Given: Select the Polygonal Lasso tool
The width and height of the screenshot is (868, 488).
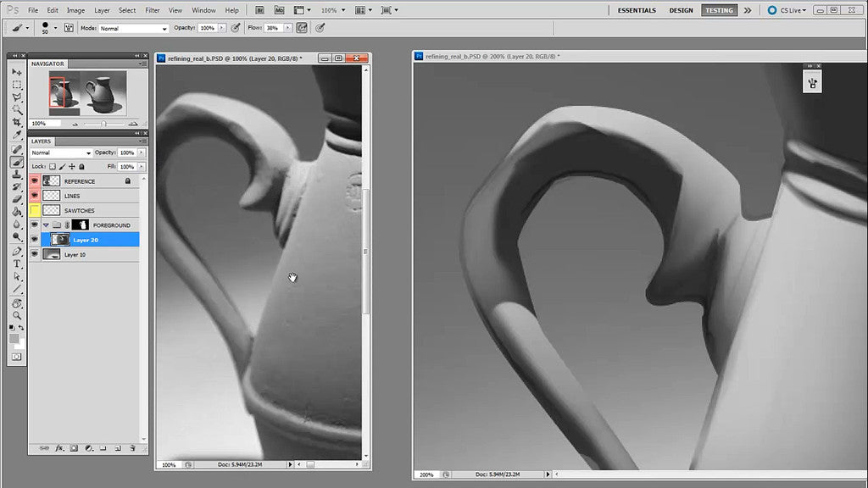Looking at the screenshot, I should tap(17, 97).
